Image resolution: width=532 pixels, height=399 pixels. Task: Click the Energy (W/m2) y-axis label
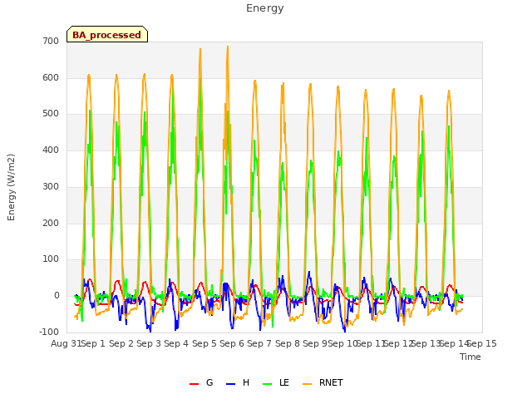pyautogui.click(x=11, y=187)
